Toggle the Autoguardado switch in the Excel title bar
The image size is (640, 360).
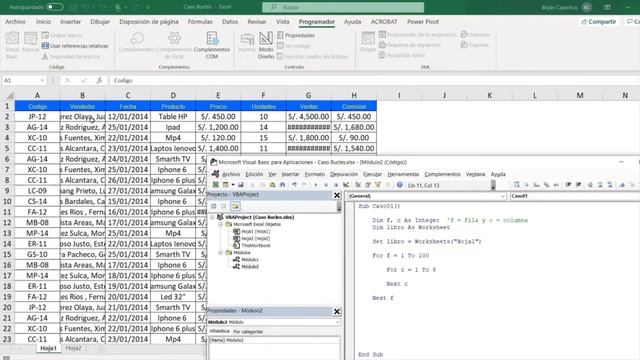pos(55,7)
